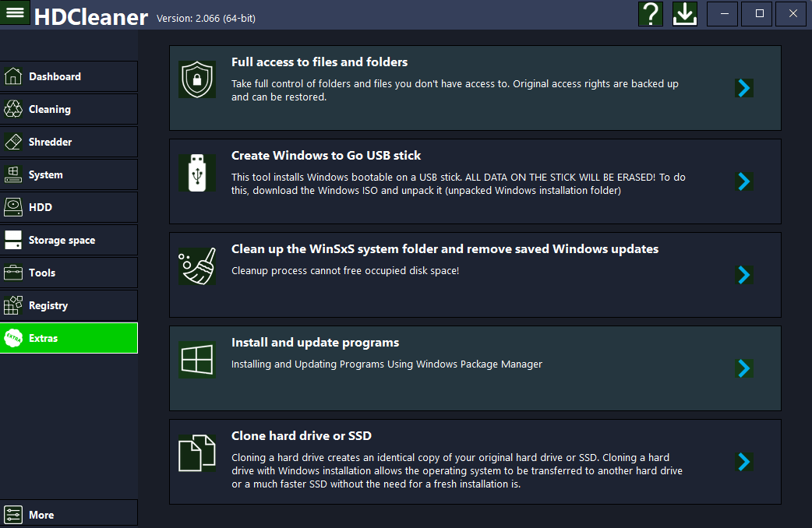Image resolution: width=812 pixels, height=528 pixels.
Task: Click the Registry blocks icon
Action: pyautogui.click(x=13, y=305)
